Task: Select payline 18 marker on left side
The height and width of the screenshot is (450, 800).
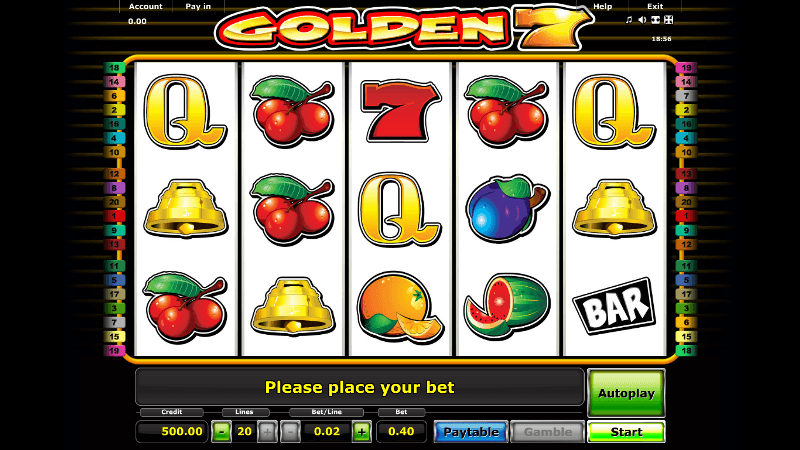Action: click(114, 68)
